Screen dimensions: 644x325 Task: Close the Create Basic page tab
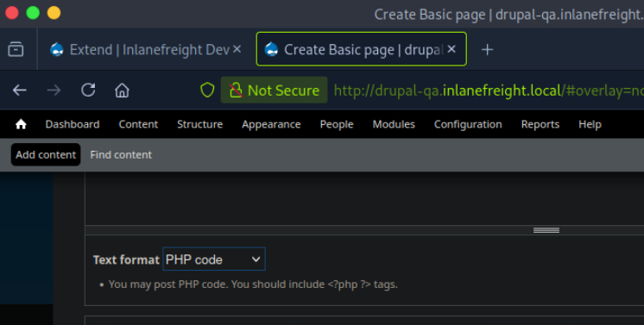coord(451,49)
